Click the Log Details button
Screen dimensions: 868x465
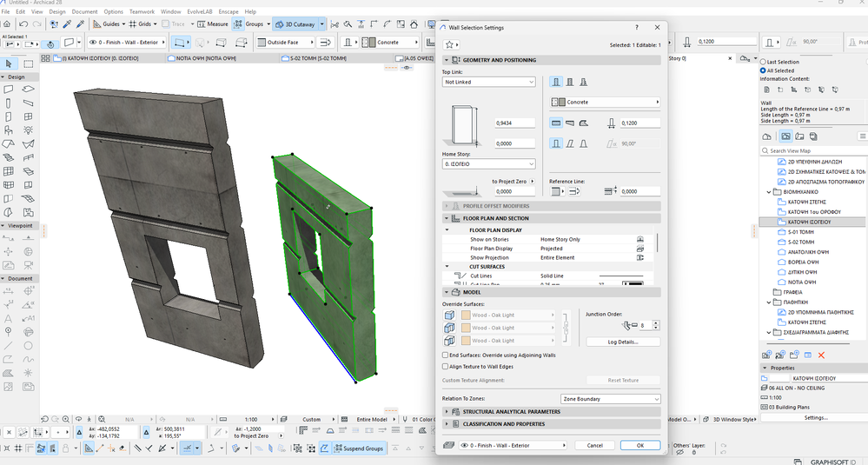click(x=623, y=342)
